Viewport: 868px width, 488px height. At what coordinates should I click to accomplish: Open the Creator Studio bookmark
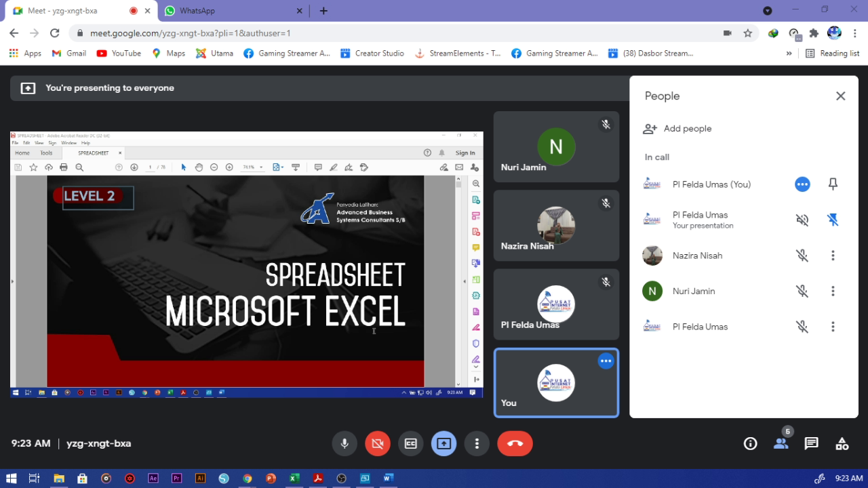click(x=372, y=53)
